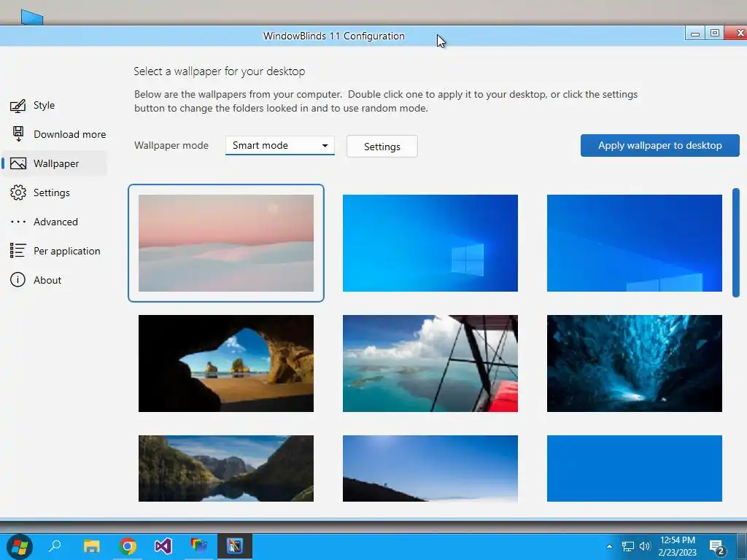Select the blue wallpaper with logo at bottom

634,243
